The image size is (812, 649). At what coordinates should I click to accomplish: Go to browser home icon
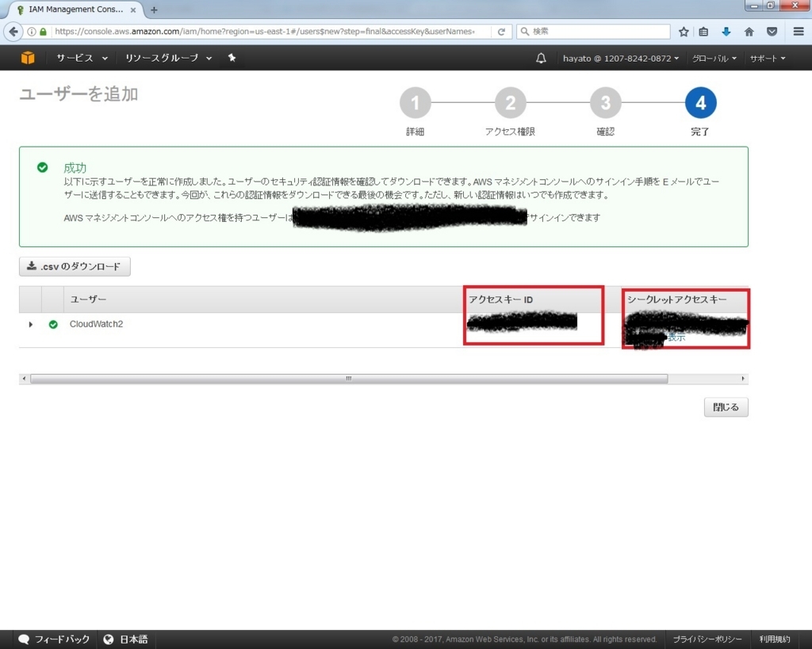(749, 32)
